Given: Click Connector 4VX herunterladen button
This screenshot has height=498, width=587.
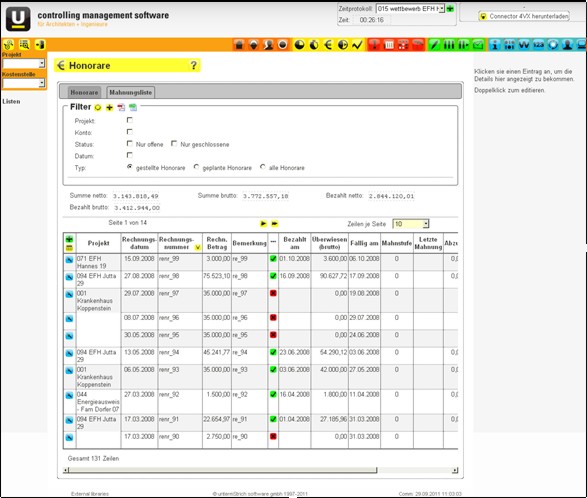Looking at the screenshot, I should (x=524, y=16).
